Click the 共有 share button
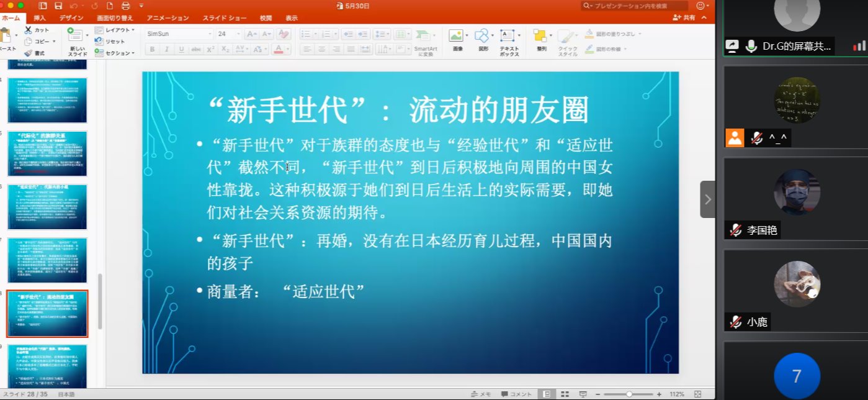Screen dimensions: 868x400 click(684, 18)
